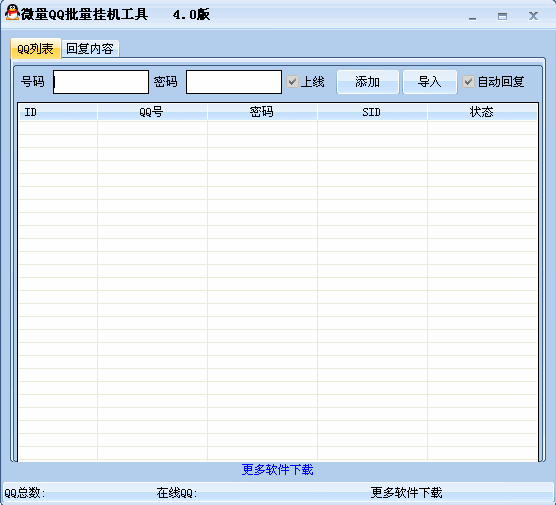This screenshot has height=505, width=556.
Task: Click the 在线QQ status bar label
Action: tap(177, 493)
